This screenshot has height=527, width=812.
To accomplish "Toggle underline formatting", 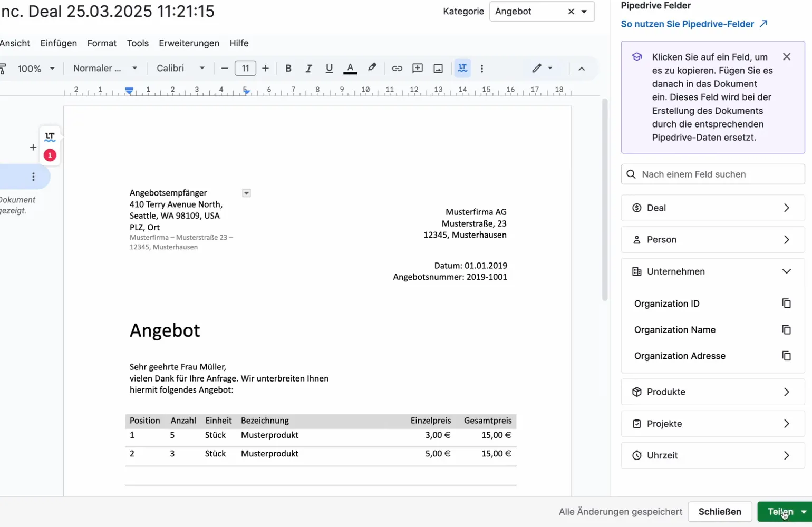I will (x=329, y=69).
